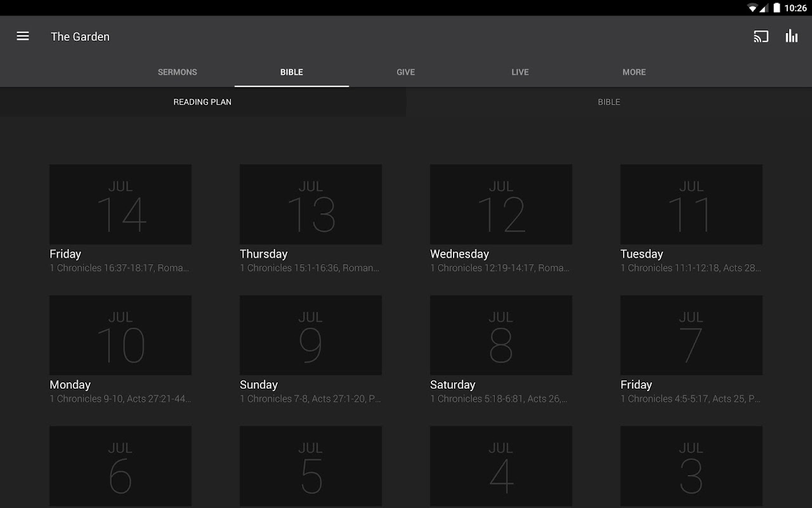Open the Jul 14 reading thumbnail
Image resolution: width=812 pixels, height=508 pixels.
click(x=121, y=204)
